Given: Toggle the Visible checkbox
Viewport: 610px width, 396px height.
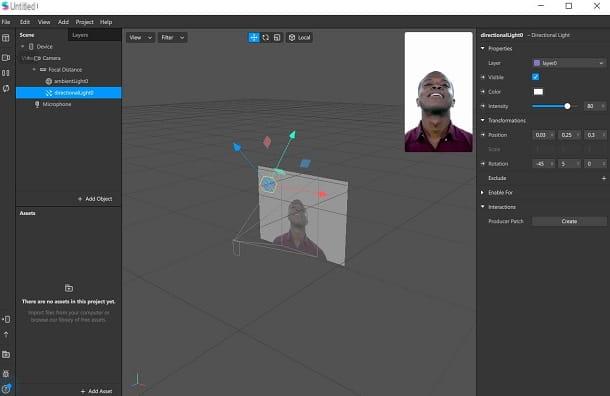Looking at the screenshot, I should [535, 77].
